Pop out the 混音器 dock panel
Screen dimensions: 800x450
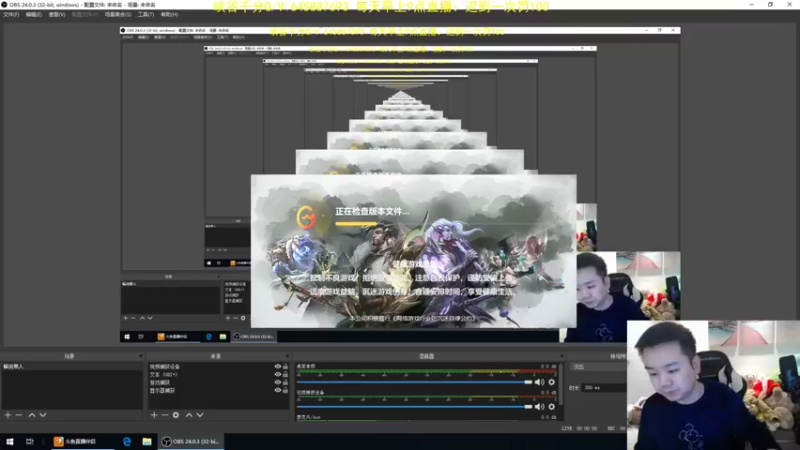coord(562,356)
